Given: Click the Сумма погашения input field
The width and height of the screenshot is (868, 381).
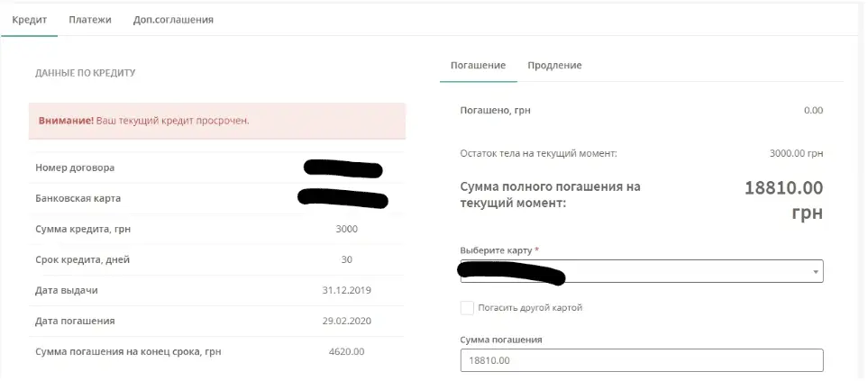Looking at the screenshot, I should click(x=641, y=360).
